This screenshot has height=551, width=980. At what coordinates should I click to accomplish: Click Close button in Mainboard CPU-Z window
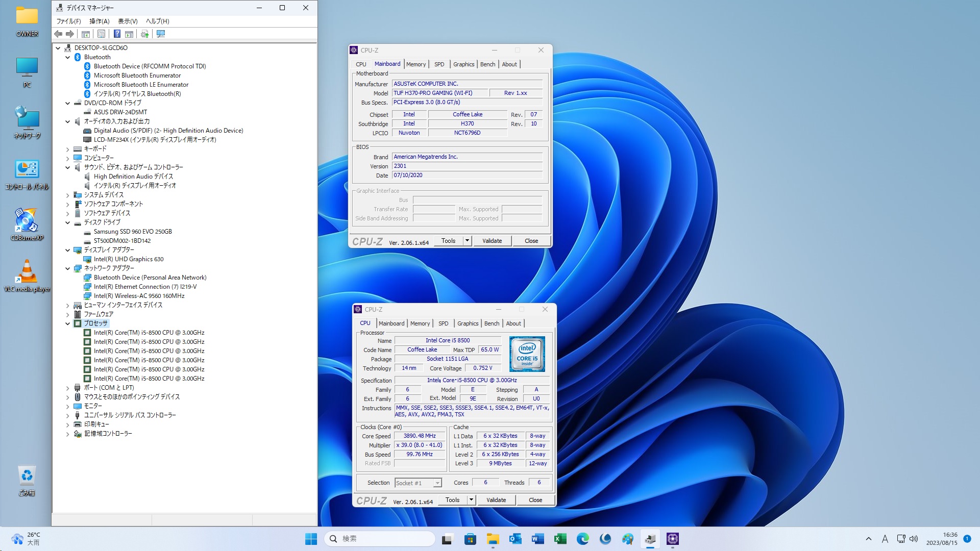coord(531,241)
